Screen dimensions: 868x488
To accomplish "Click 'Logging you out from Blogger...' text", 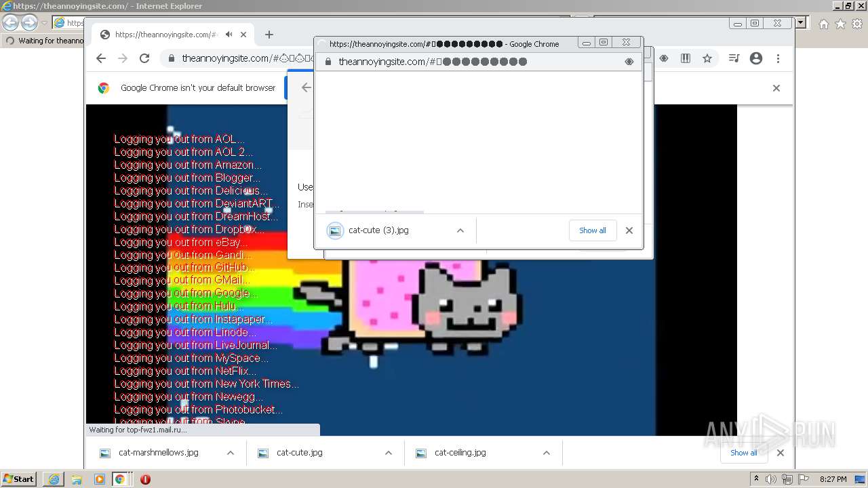I will click(x=187, y=178).
